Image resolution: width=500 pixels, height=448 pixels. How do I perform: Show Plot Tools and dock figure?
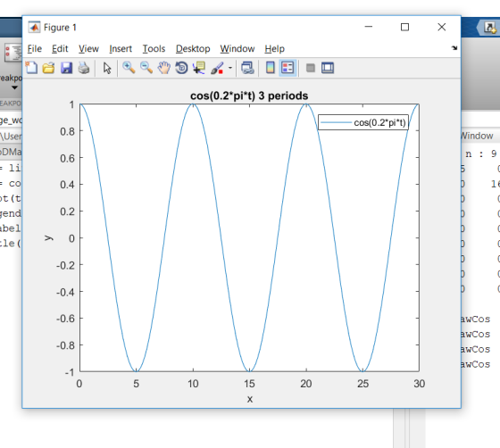point(328,68)
